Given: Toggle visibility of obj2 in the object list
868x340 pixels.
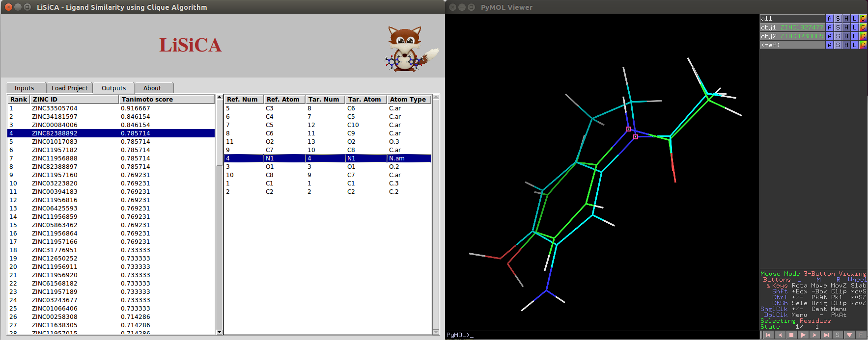Looking at the screenshot, I should pyautogui.click(x=792, y=36).
